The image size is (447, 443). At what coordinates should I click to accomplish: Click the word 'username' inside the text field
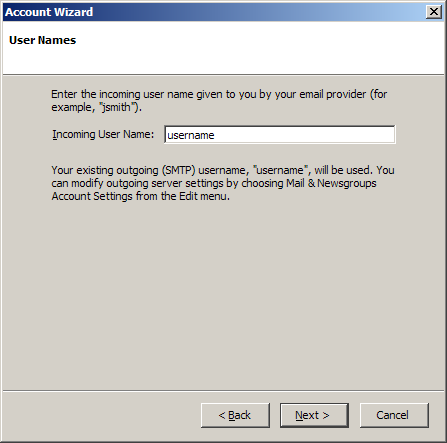pos(191,135)
